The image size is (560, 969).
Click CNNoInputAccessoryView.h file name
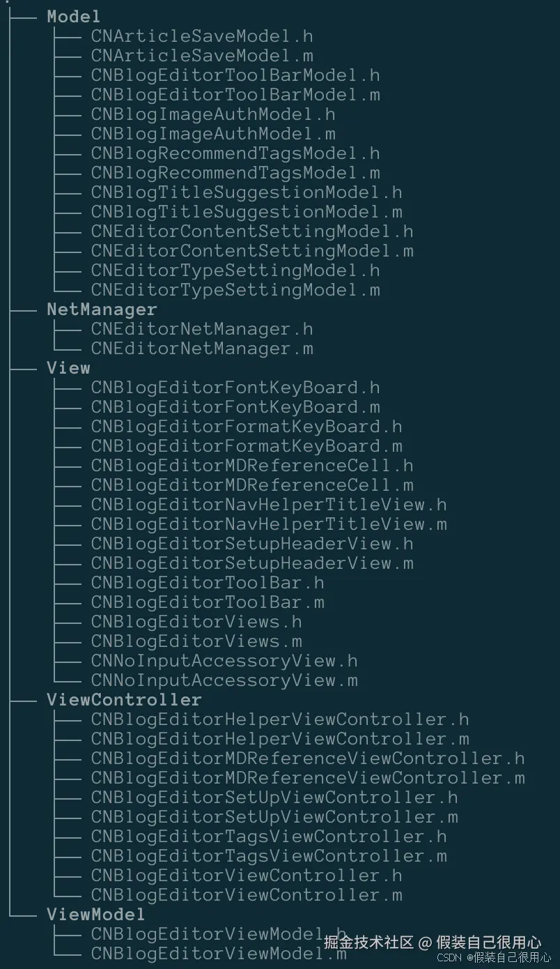click(x=224, y=660)
